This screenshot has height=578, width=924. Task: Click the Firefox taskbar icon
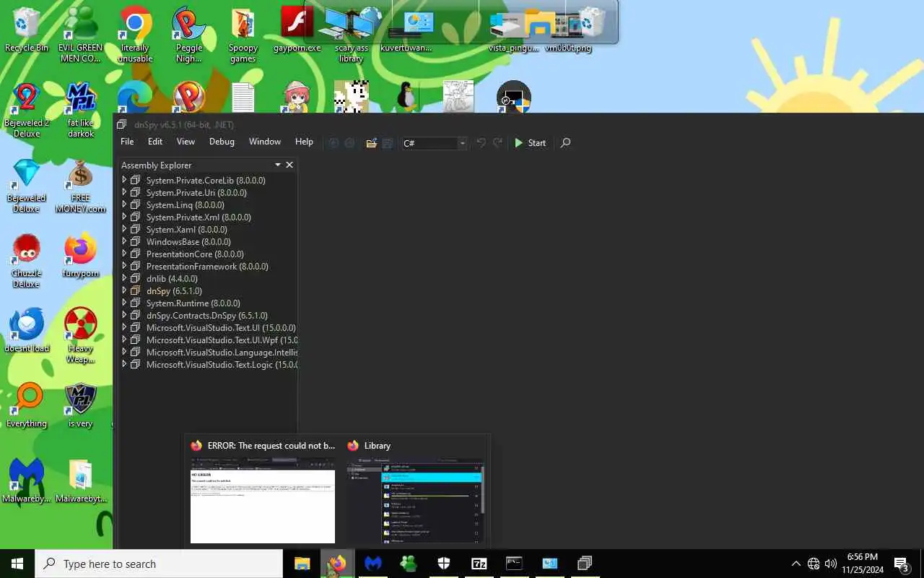(x=337, y=564)
